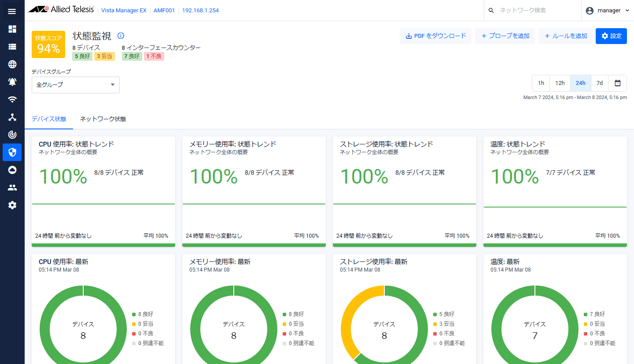Open the cloud icon in sidebar
The width and height of the screenshot is (634, 364).
tap(12, 170)
